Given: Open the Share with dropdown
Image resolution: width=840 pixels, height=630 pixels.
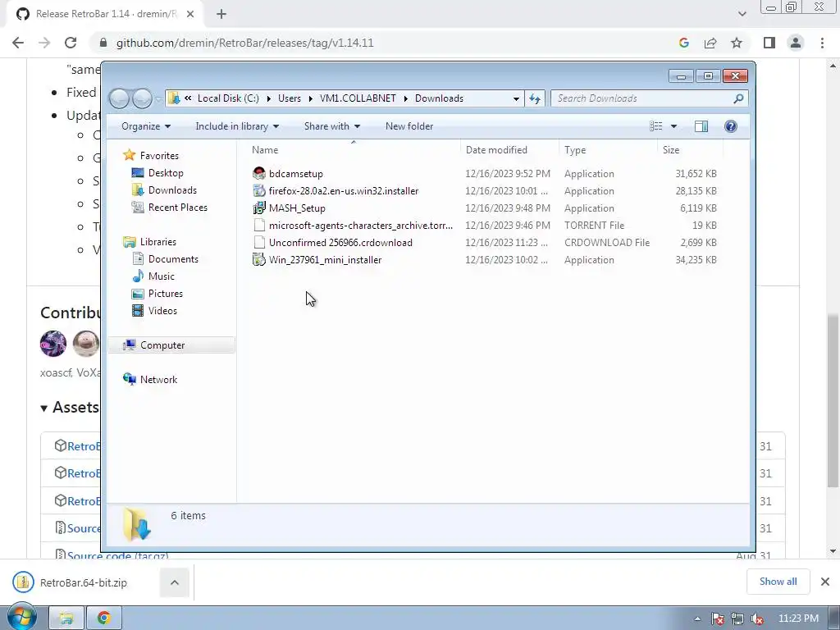Looking at the screenshot, I should (331, 126).
